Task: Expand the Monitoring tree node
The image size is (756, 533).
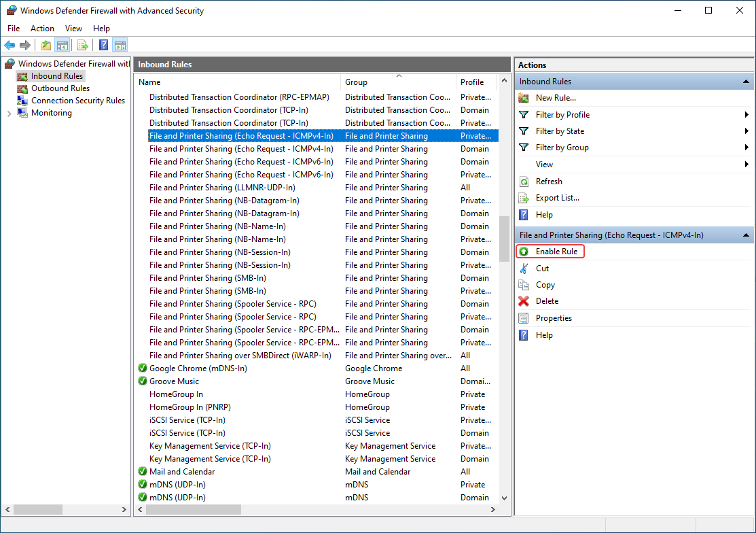Action: 9,114
